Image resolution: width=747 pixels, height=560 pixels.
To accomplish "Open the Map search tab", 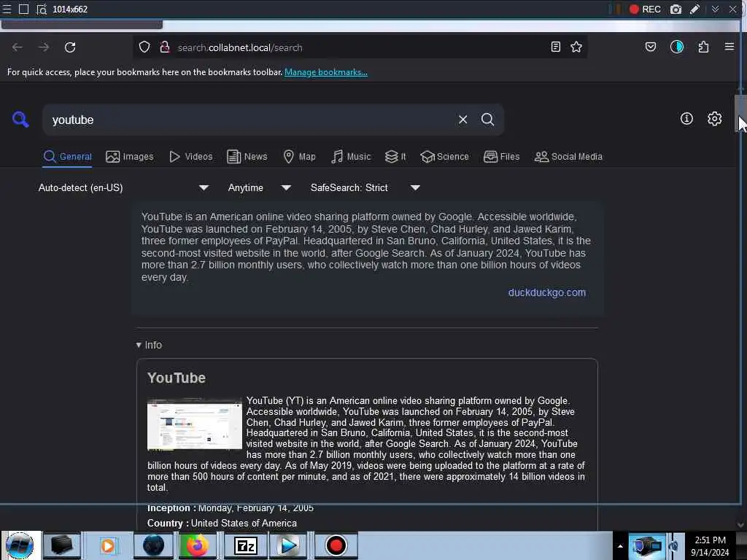I will coord(299,157).
